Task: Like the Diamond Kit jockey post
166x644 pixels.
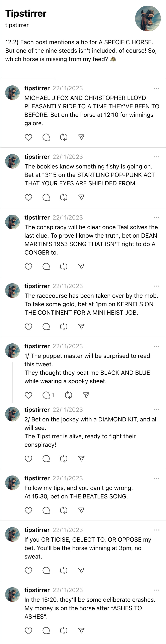Action: (x=28, y=459)
